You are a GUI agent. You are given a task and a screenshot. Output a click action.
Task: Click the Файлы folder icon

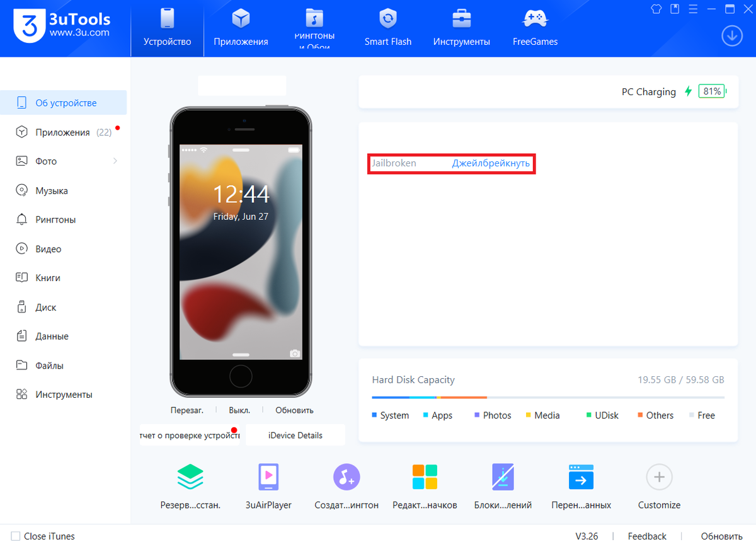(x=22, y=365)
